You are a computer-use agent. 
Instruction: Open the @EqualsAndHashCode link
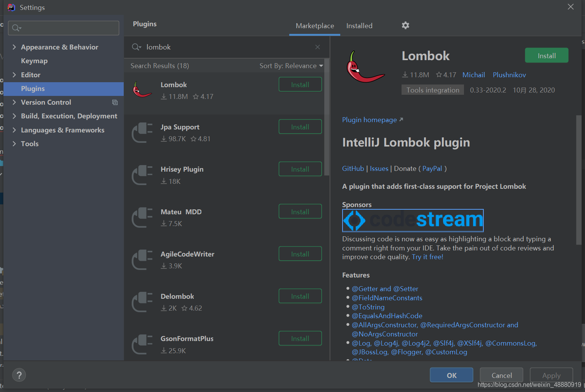pos(387,316)
